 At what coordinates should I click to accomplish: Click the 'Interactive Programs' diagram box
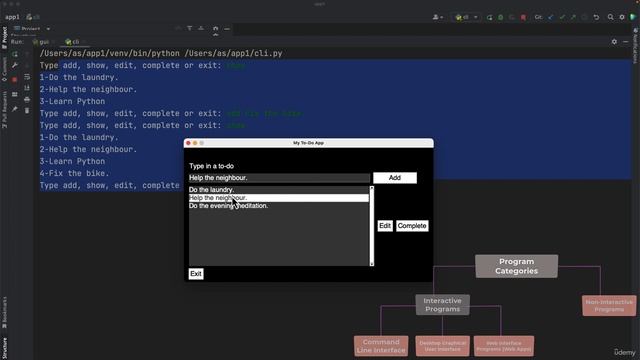pyautogui.click(x=442, y=305)
